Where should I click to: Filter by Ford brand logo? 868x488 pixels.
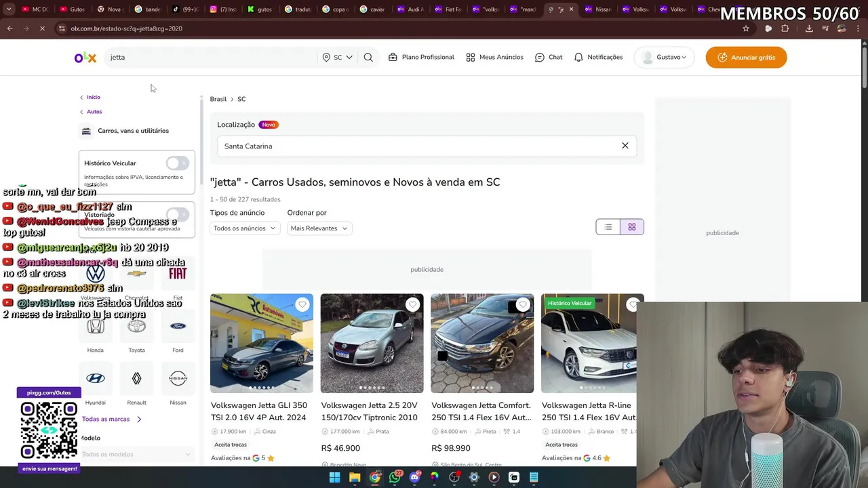click(x=178, y=326)
